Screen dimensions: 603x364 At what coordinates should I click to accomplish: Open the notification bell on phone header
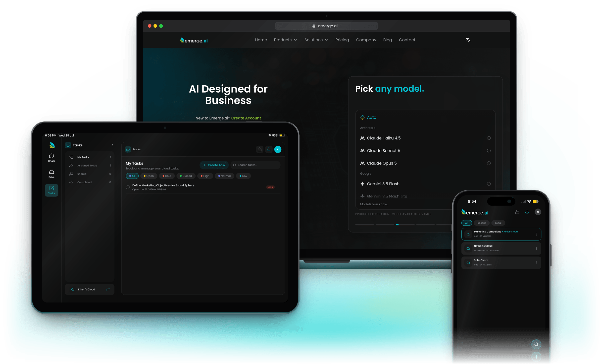(527, 212)
